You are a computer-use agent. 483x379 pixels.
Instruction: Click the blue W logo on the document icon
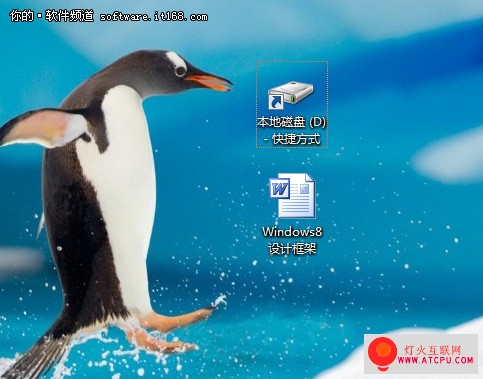click(x=279, y=188)
